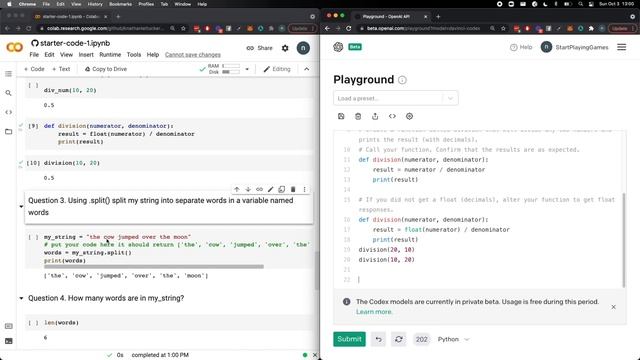Open the Colab files folder icon
Image resolution: width=640 pixels, height=360 pixels.
8,131
